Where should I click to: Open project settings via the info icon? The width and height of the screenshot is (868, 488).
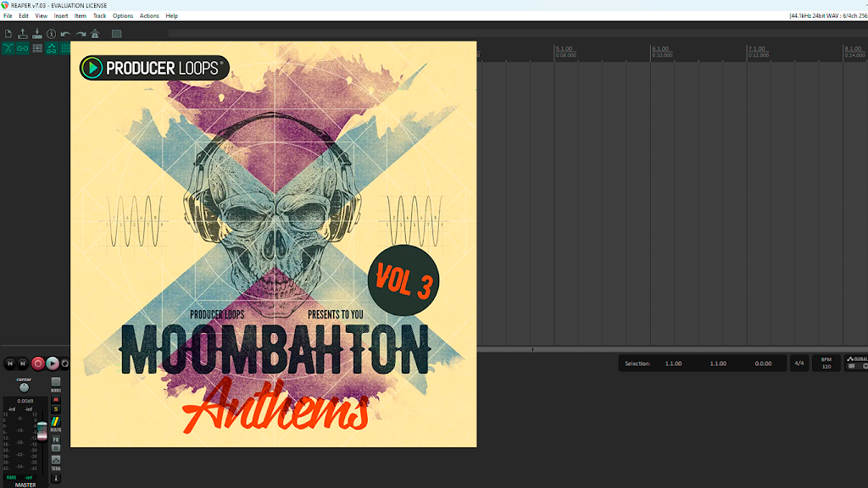(x=52, y=34)
